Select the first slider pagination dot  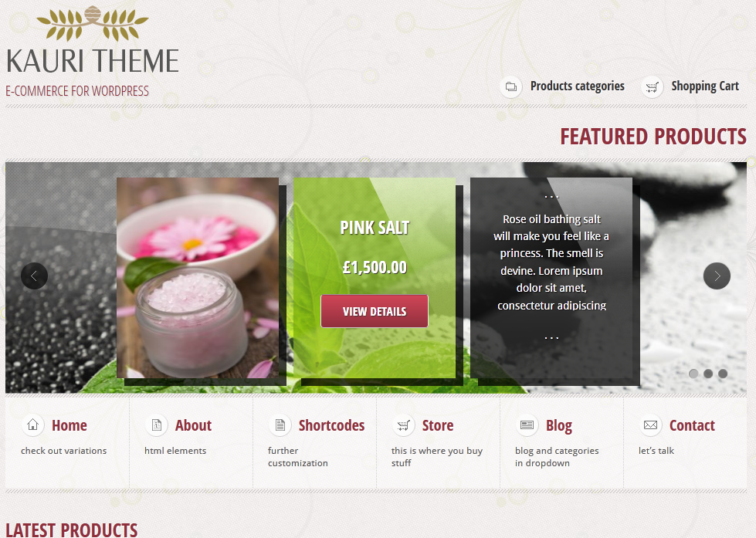(x=693, y=374)
